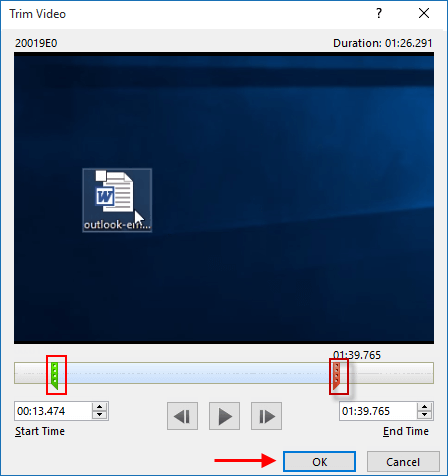Click the Play button

click(224, 416)
